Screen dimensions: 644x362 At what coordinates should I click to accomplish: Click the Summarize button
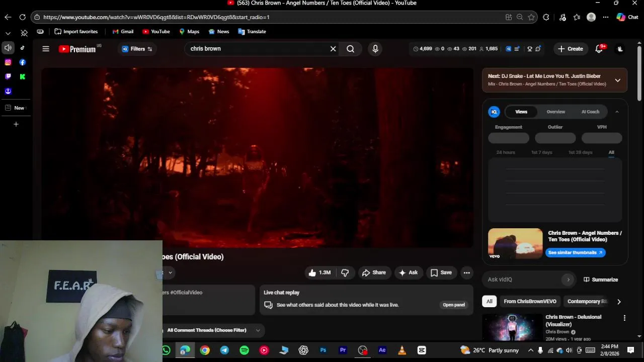click(601, 280)
